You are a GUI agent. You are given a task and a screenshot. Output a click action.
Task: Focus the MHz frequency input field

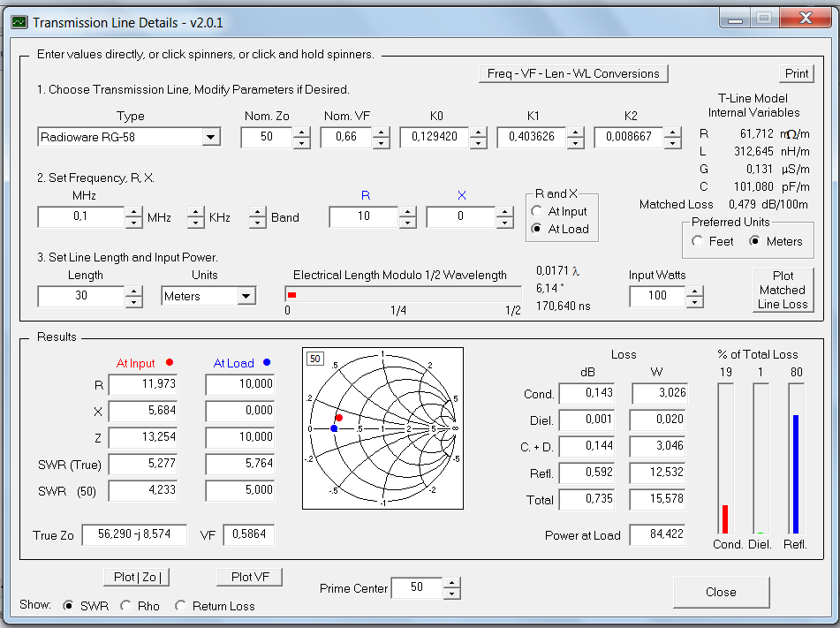coord(81,217)
